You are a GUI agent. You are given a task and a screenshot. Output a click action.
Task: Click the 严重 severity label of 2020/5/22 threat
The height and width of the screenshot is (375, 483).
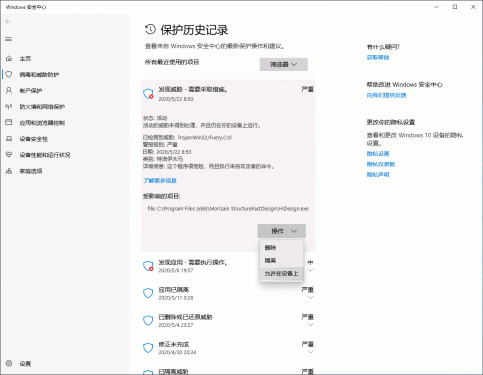click(x=308, y=89)
